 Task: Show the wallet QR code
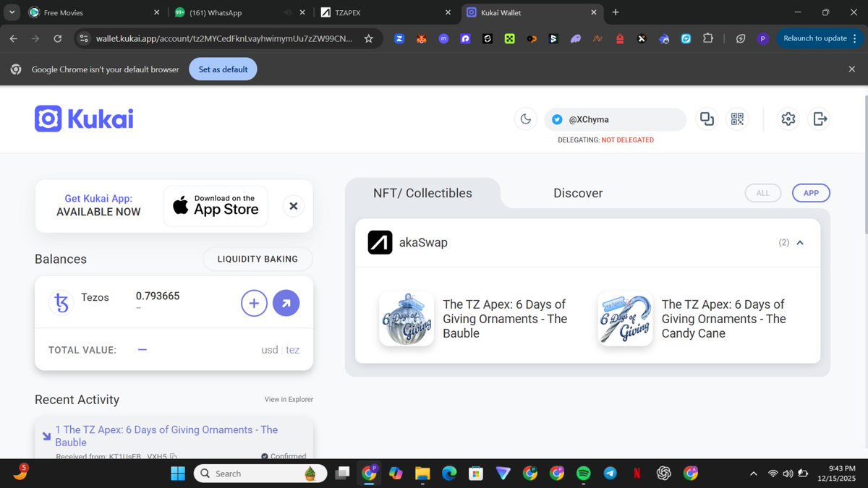tap(737, 119)
